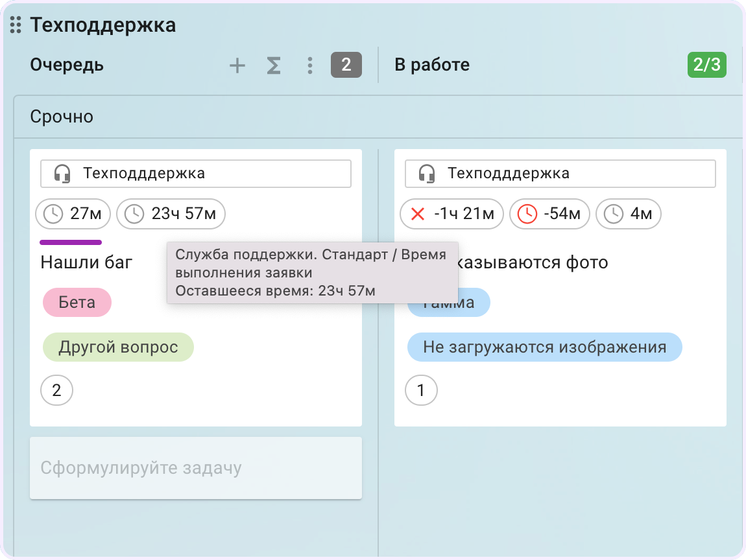Click the overdue -1ч 21м timer chip
The height and width of the screenshot is (560, 746).
(451, 214)
